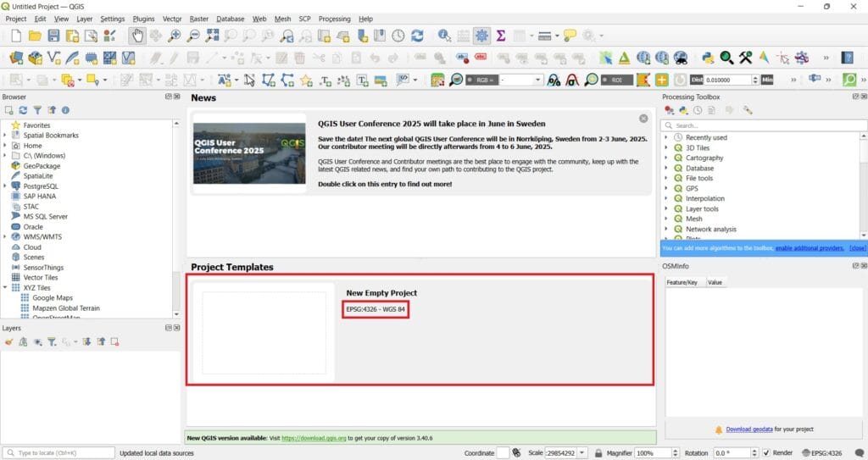Click the Map Tips speech bubble icon

[x=570, y=36]
